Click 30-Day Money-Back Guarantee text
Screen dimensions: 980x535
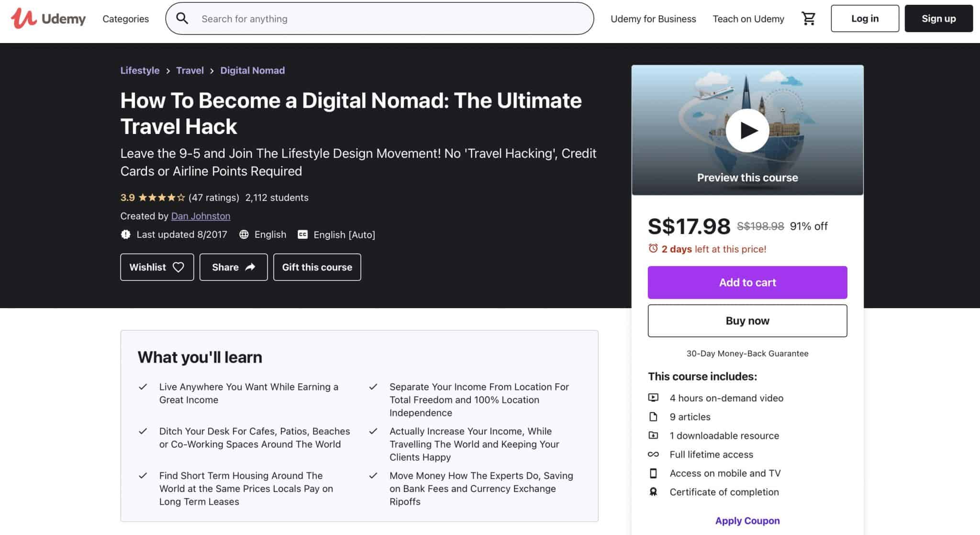click(747, 354)
